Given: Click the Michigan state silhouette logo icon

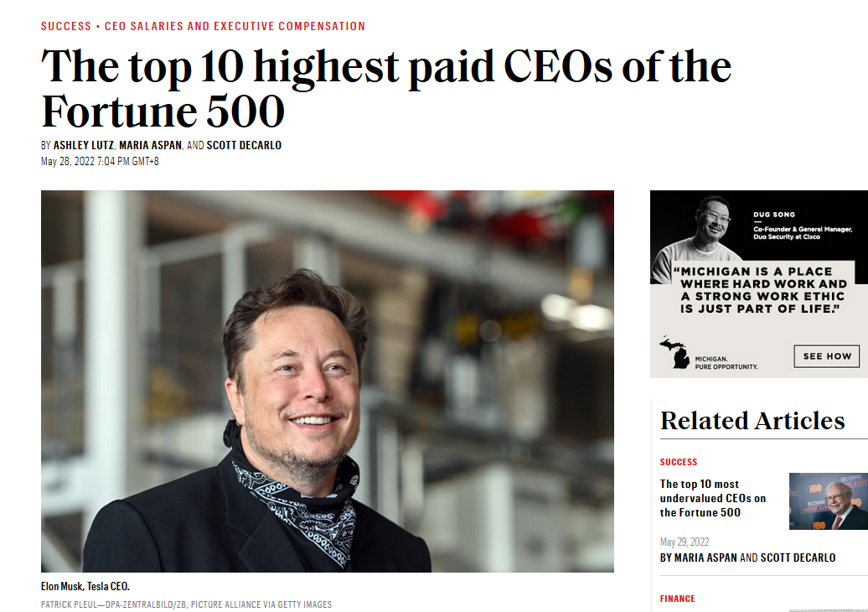Looking at the screenshot, I should [x=675, y=352].
